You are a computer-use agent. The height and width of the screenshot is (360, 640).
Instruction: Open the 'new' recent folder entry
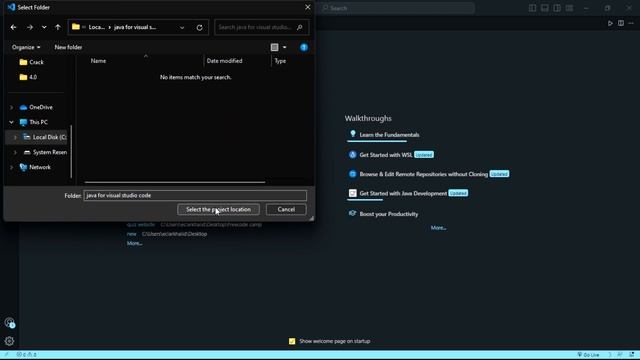click(x=131, y=234)
